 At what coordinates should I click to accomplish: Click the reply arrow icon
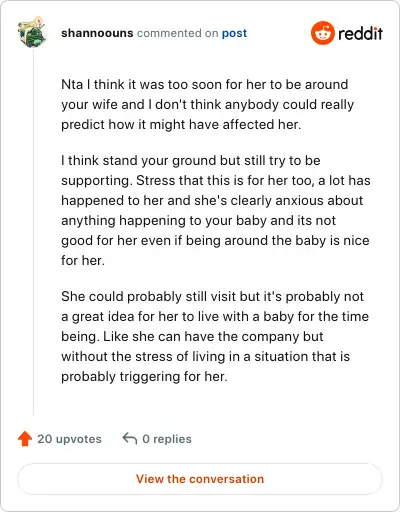130,438
